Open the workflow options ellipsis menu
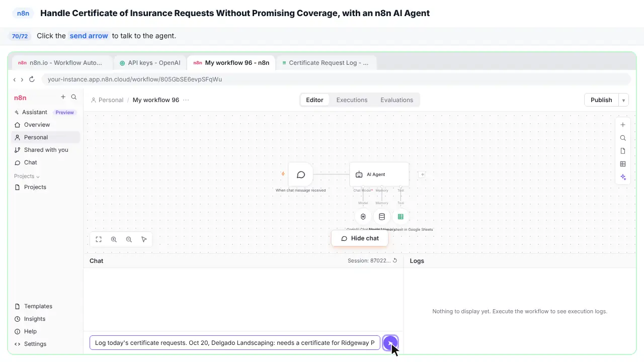This screenshot has width=644, height=362. 186,100
